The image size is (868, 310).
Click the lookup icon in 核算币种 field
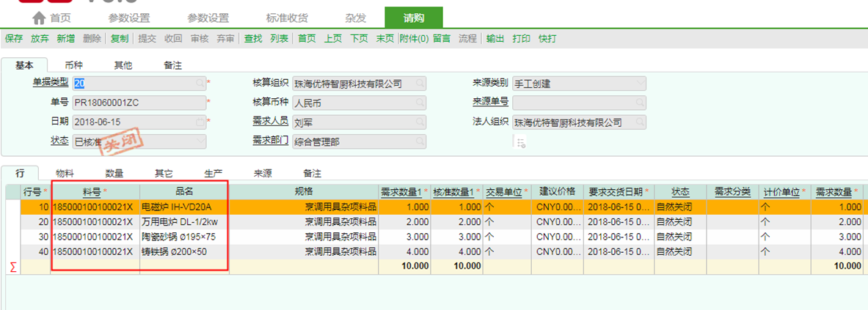click(x=420, y=103)
